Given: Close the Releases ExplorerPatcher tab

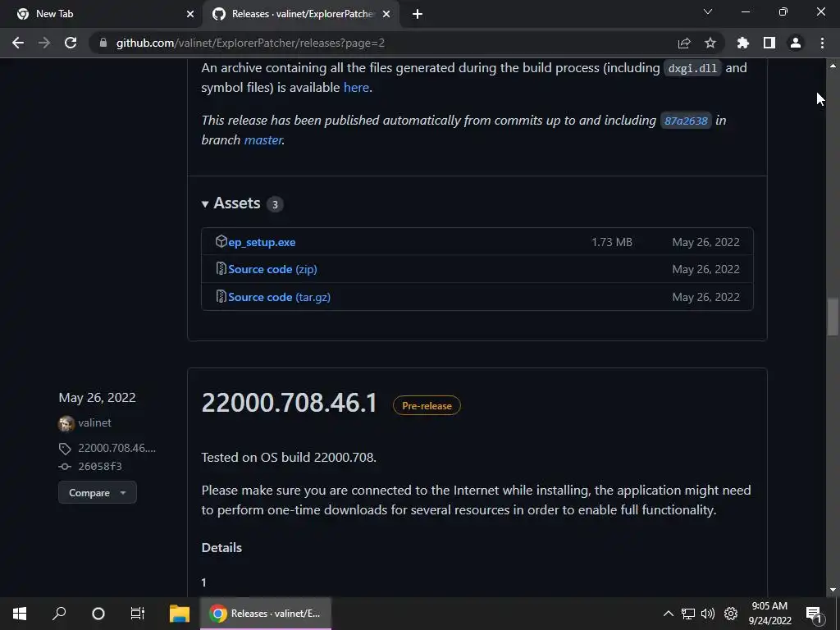Looking at the screenshot, I should pos(386,14).
